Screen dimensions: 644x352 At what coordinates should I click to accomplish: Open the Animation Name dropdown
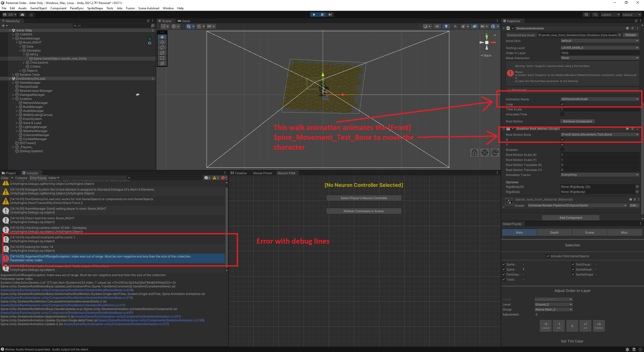tap(600, 99)
